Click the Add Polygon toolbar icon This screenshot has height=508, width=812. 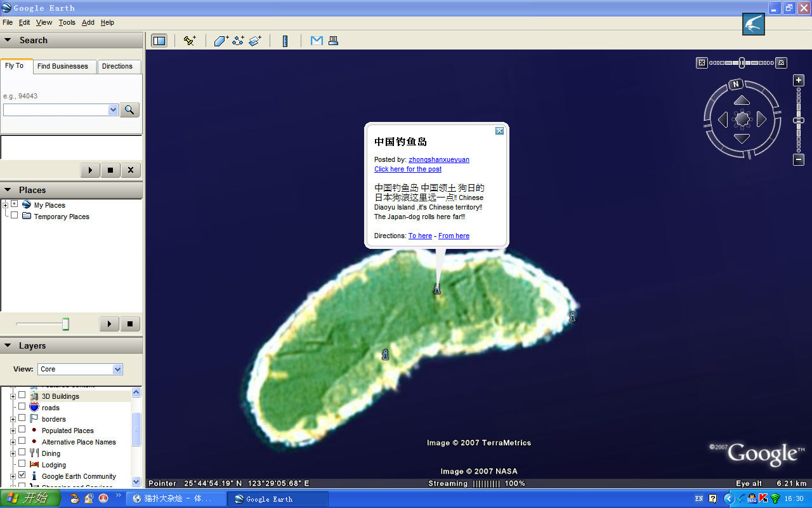221,41
